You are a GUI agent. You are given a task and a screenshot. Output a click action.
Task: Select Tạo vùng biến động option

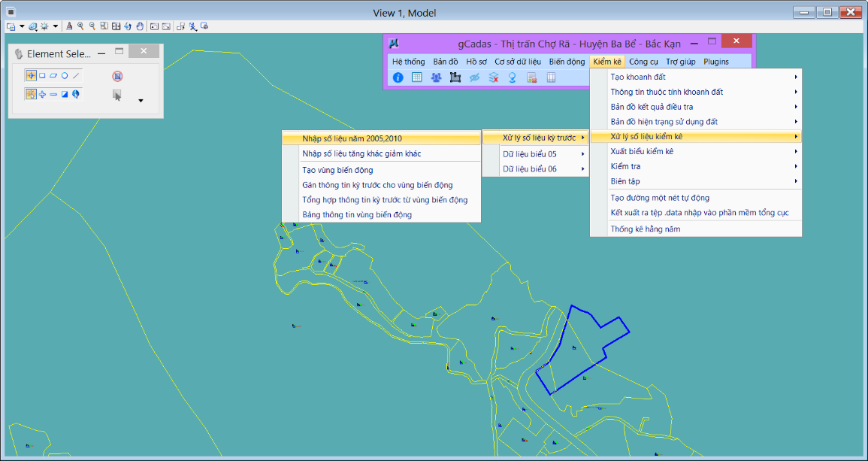337,170
